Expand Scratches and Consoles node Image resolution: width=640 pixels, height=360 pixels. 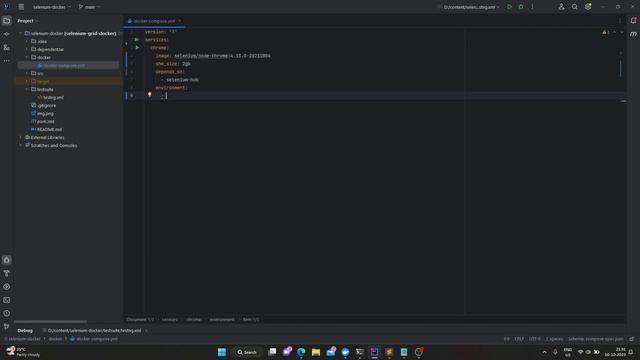pos(20,145)
